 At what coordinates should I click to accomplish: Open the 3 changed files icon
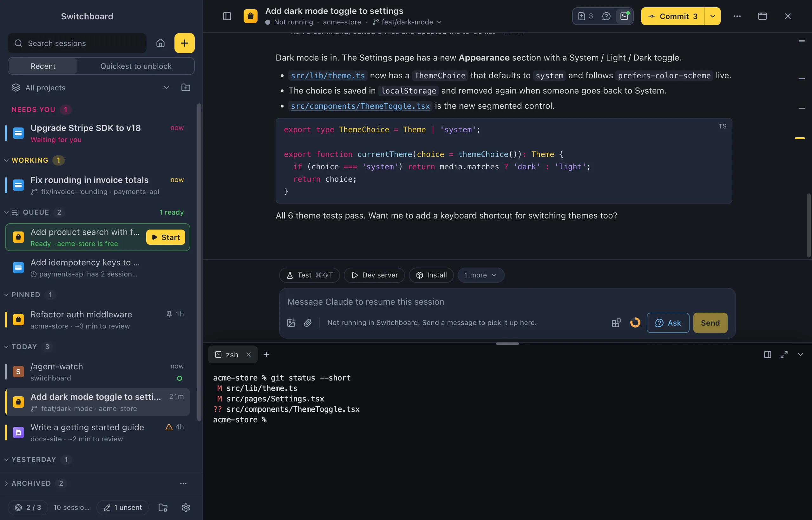coord(585,16)
